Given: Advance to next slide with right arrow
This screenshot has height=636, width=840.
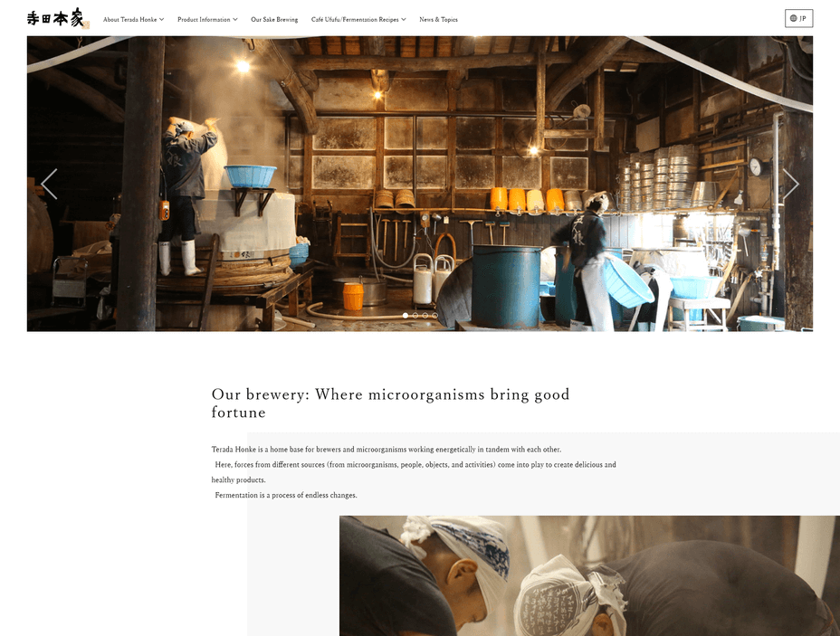Looking at the screenshot, I should (x=791, y=185).
